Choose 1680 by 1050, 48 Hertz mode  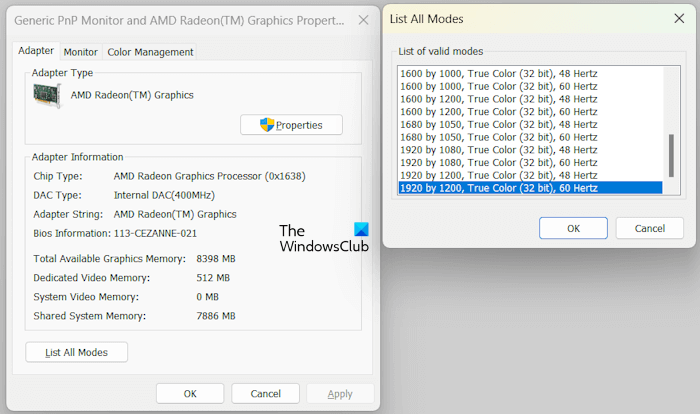click(x=498, y=124)
